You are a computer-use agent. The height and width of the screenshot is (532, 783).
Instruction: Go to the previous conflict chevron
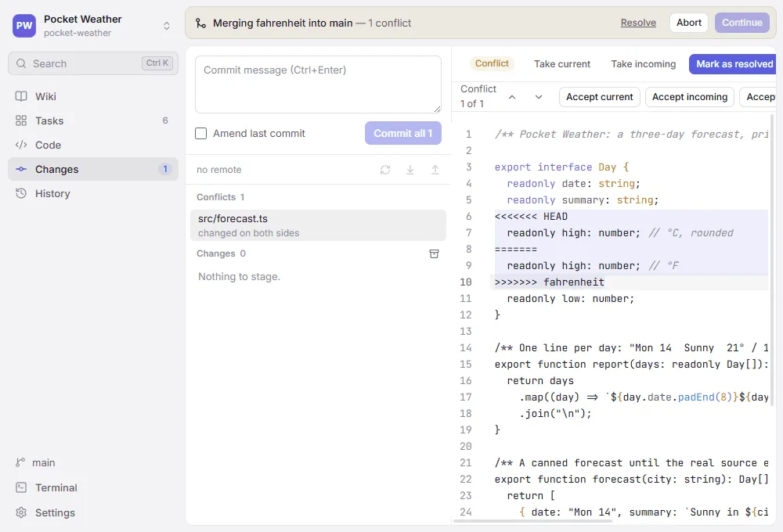coord(512,97)
